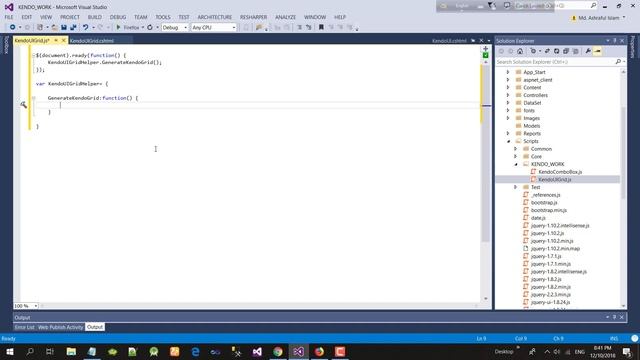Click the Pending Changes Filter icon
The width and height of the screenshot is (640, 360).
coord(533,51)
